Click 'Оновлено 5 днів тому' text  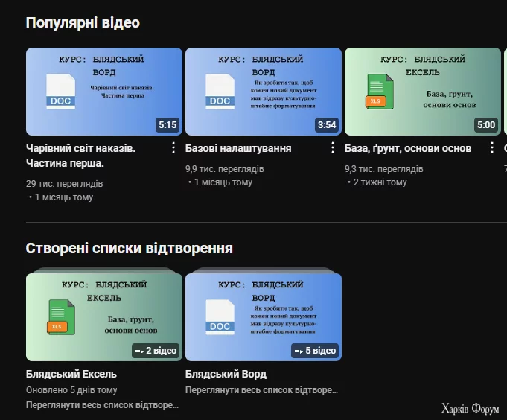[x=71, y=390]
